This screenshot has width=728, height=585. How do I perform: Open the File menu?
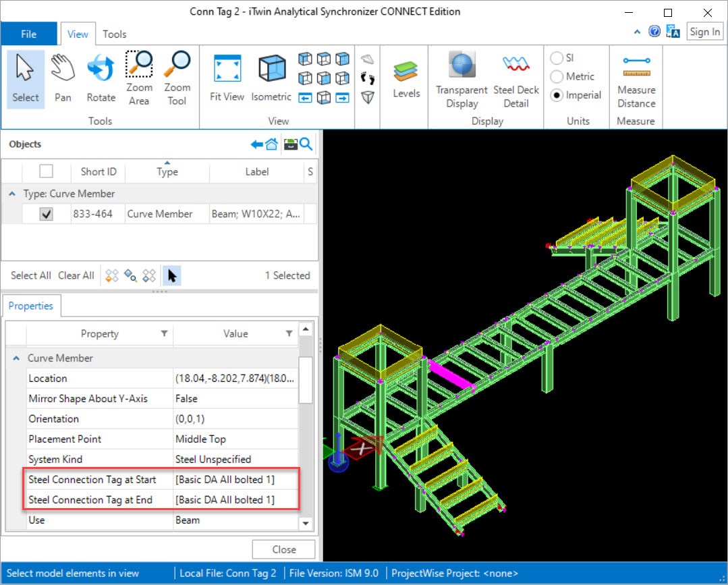tap(29, 34)
